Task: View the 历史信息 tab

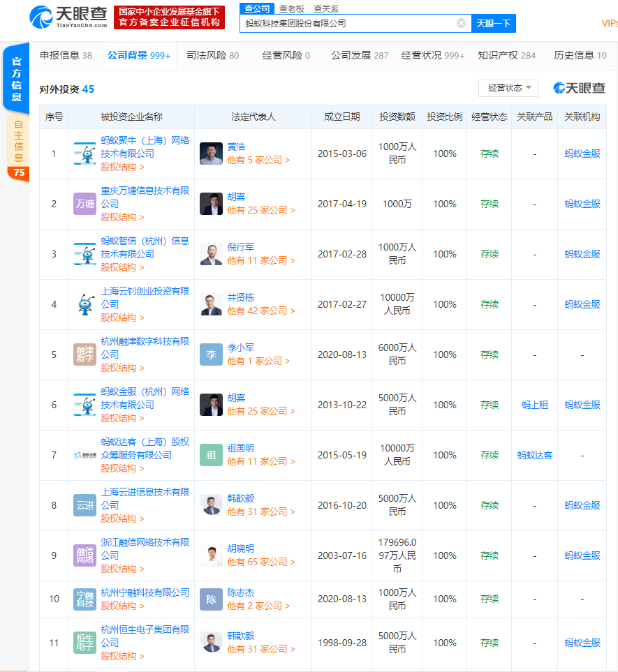Action: (x=580, y=55)
